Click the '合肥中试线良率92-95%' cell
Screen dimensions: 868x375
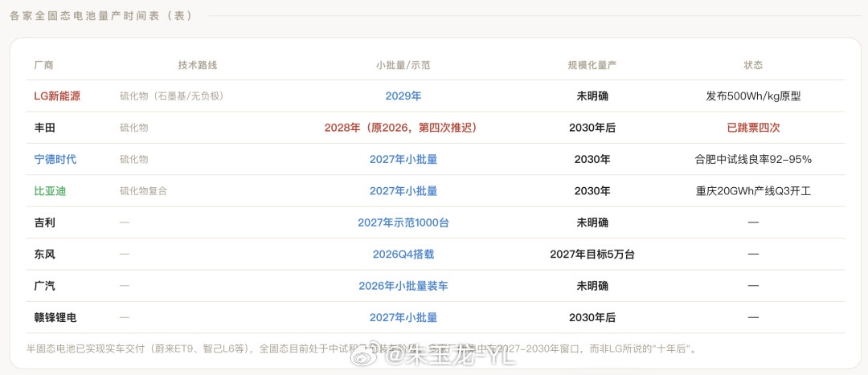point(753,159)
